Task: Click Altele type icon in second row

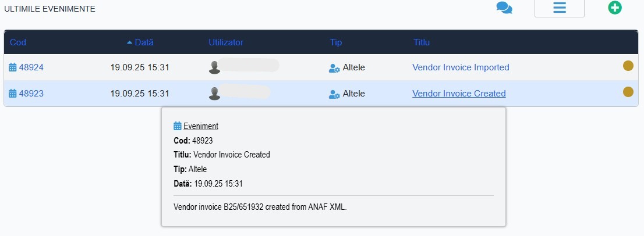Action: [x=334, y=94]
